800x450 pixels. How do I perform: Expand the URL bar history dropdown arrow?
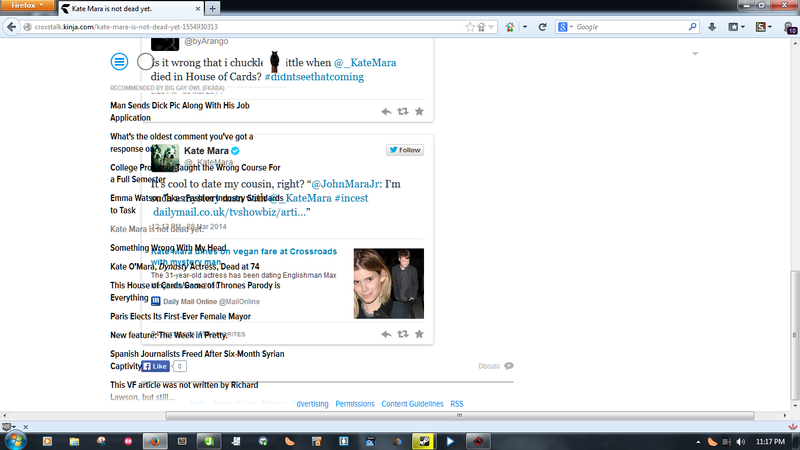point(491,27)
